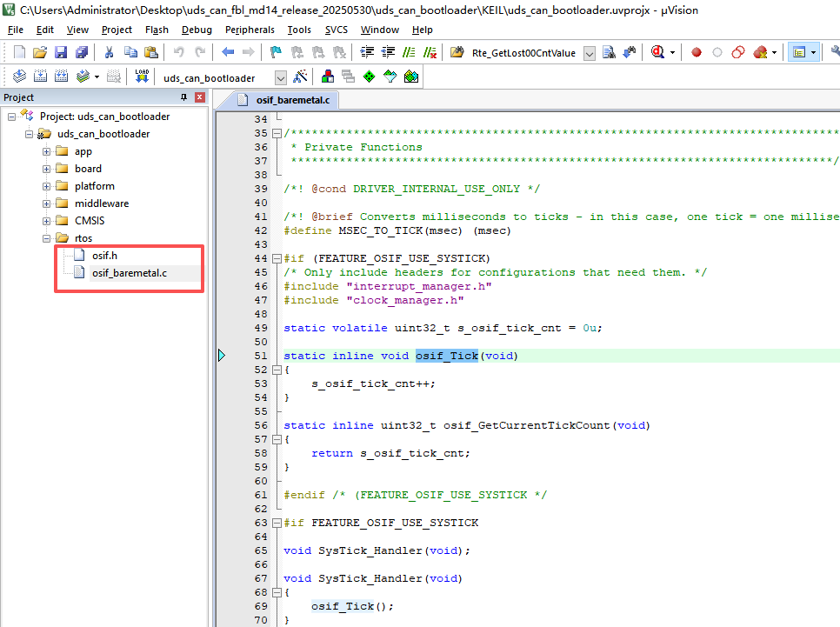Click the Download to flash LOAD icon
This screenshot has width=840, height=627.
(142, 77)
